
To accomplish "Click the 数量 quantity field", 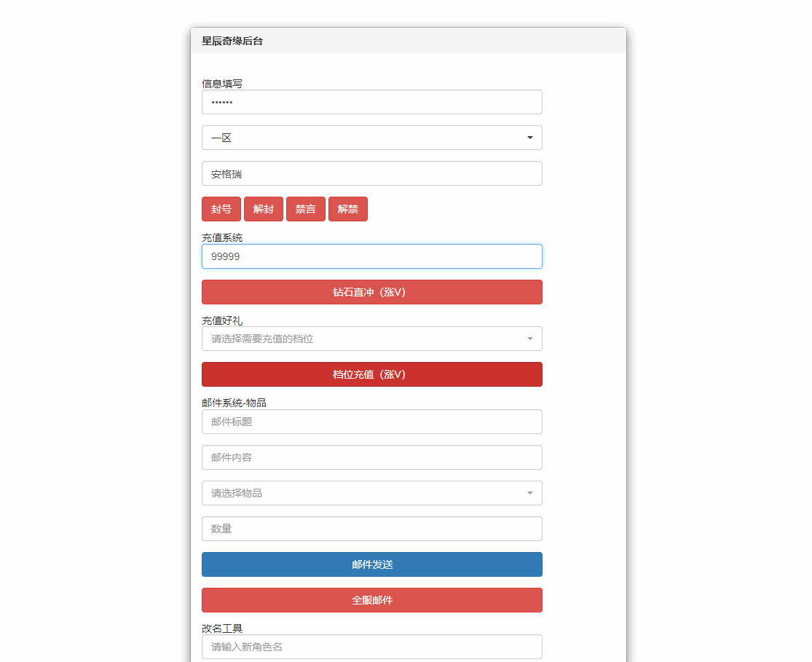I will click(x=371, y=529).
